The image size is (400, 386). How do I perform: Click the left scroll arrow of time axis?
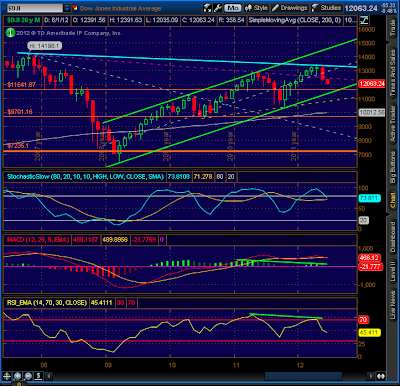click(49, 376)
